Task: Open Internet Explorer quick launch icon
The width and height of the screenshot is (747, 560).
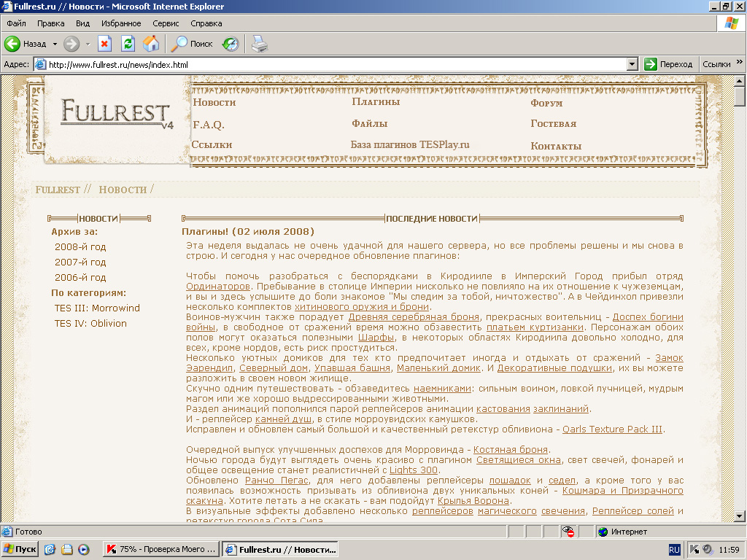Action: (x=50, y=550)
